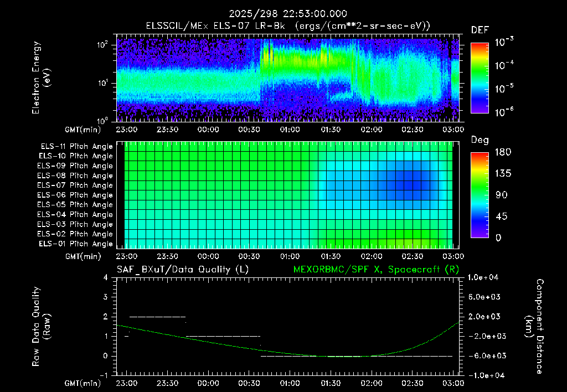The width and height of the screenshot is (567, 392).
Task: Click the green MEXORBMC/SPF X, Spacecraft (R) label
Action: click(x=376, y=270)
